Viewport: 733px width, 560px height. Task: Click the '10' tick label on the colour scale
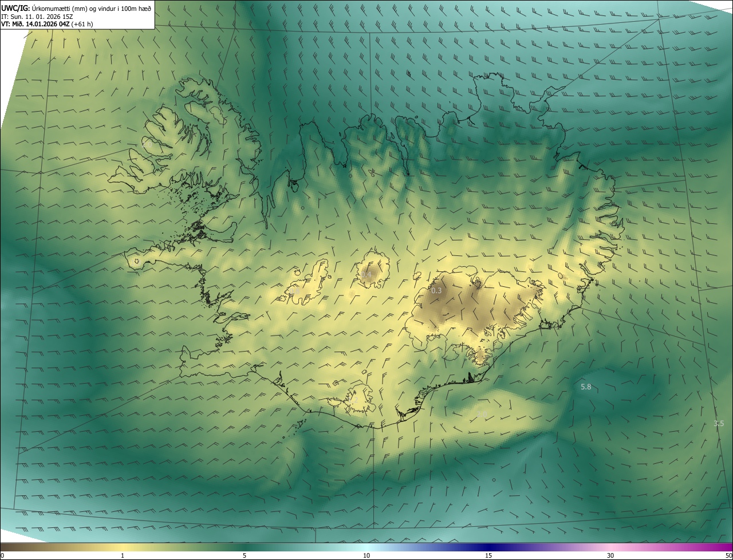point(366,555)
